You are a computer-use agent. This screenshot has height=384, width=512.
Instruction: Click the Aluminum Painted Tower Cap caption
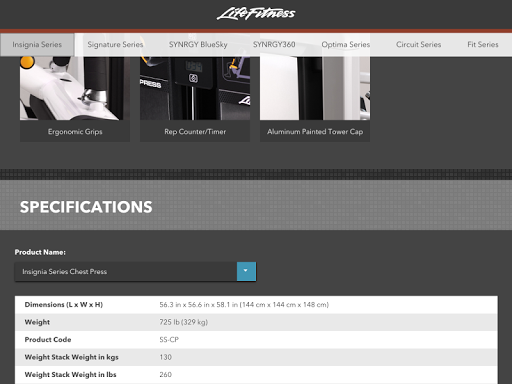(x=315, y=132)
